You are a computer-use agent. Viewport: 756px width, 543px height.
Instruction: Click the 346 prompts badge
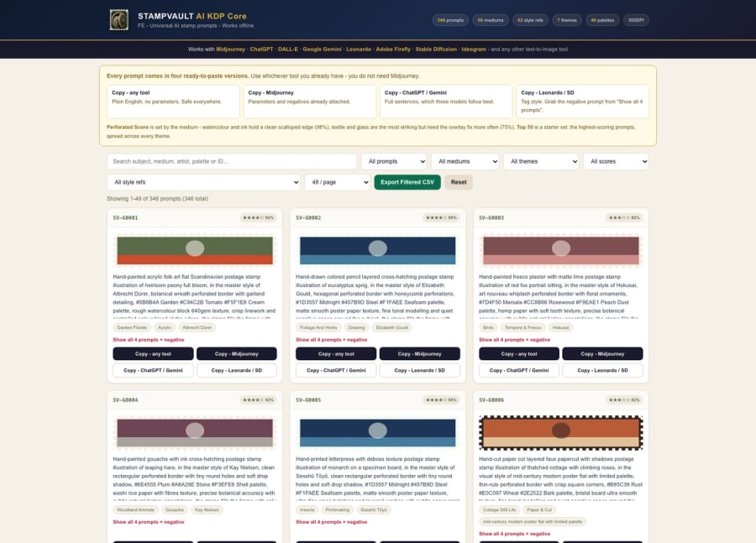coord(450,20)
